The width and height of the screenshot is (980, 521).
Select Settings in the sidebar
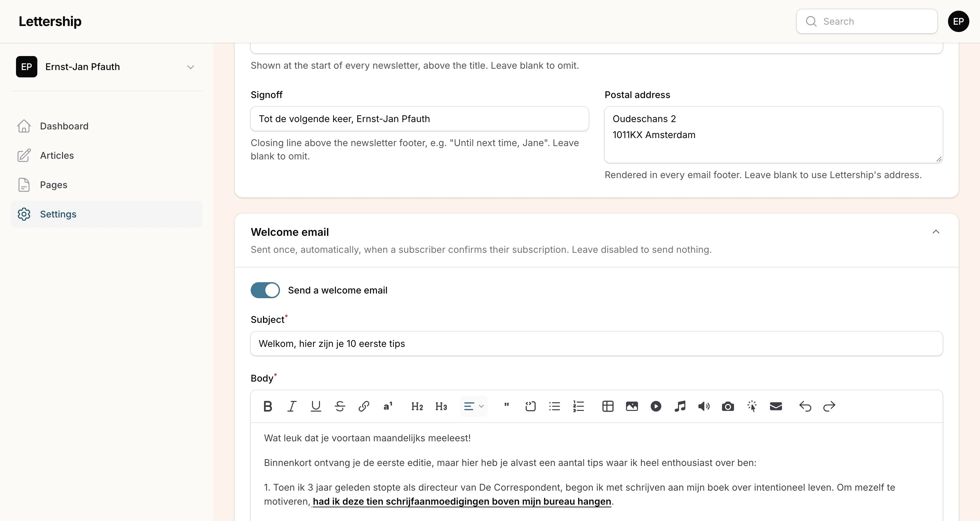[x=107, y=214]
